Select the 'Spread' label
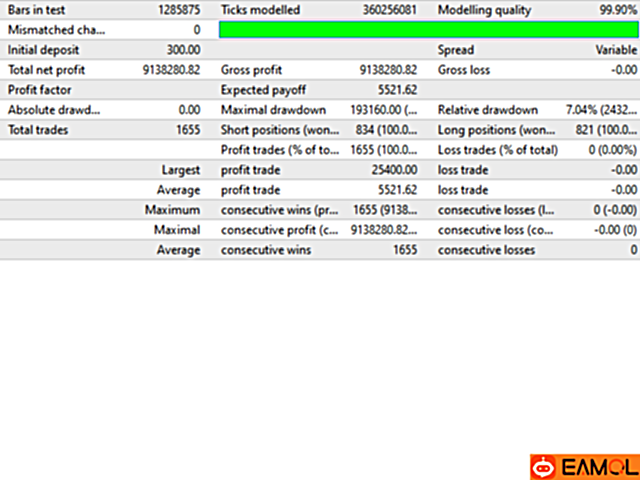Image resolution: width=640 pixels, height=480 pixels. [456, 50]
